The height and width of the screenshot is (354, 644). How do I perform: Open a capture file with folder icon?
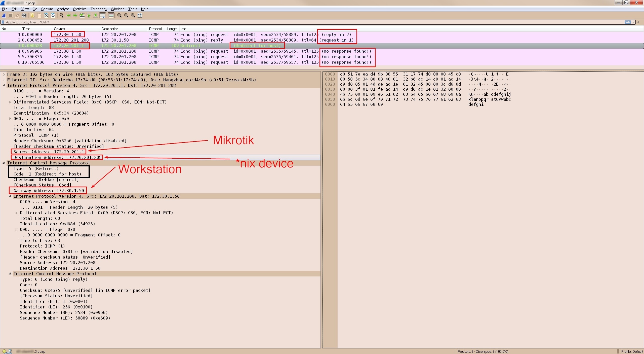pyautogui.click(x=32, y=15)
